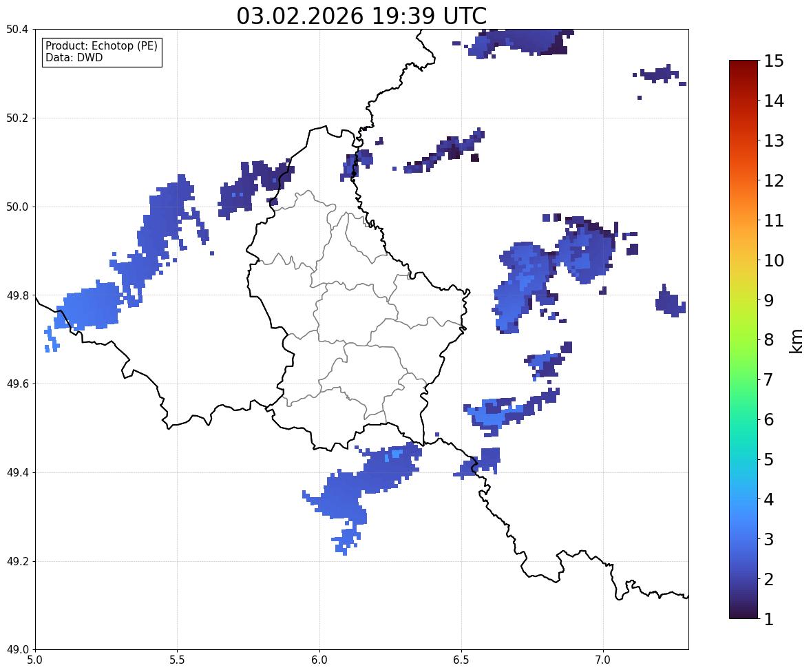Click the colorbar tick label 14

coord(774,101)
